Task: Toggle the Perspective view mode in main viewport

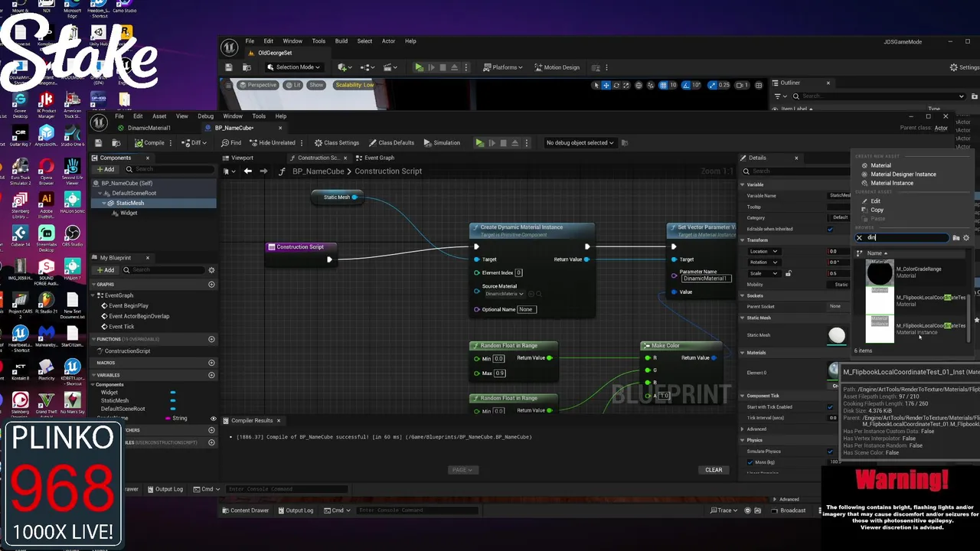Action: (x=258, y=85)
